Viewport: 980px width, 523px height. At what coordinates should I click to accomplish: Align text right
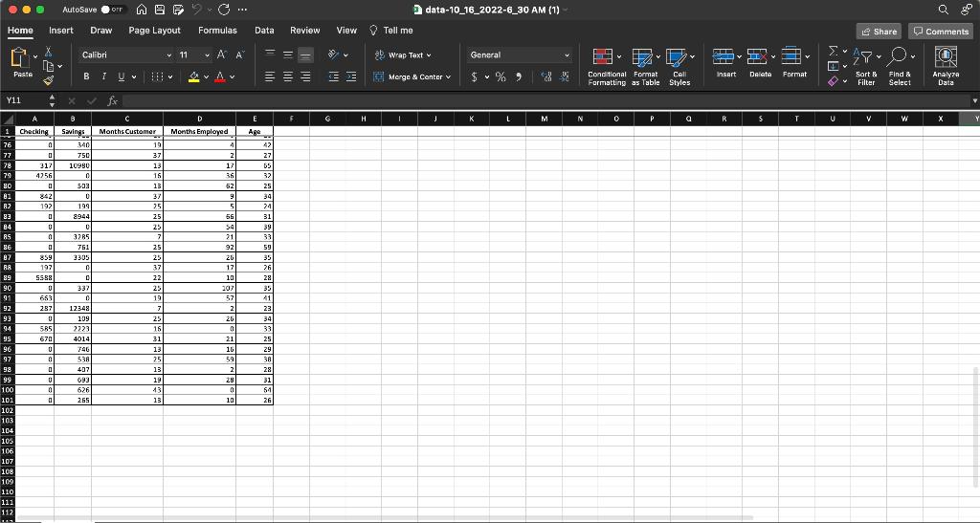pos(305,76)
